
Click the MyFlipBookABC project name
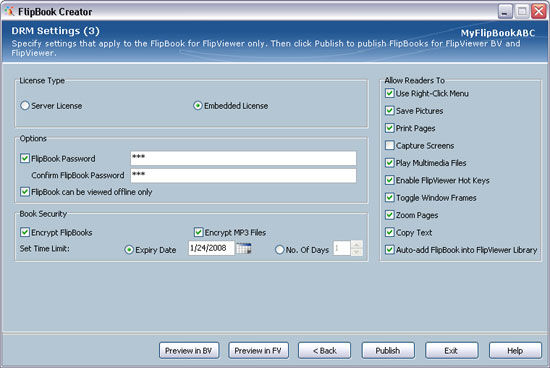tap(498, 33)
